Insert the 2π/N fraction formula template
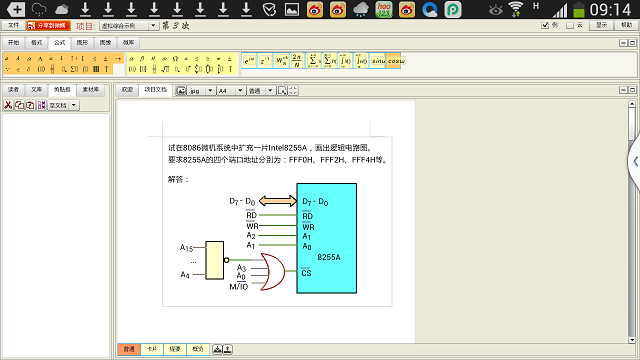Image resolution: width=640 pixels, height=360 pixels. click(x=297, y=61)
